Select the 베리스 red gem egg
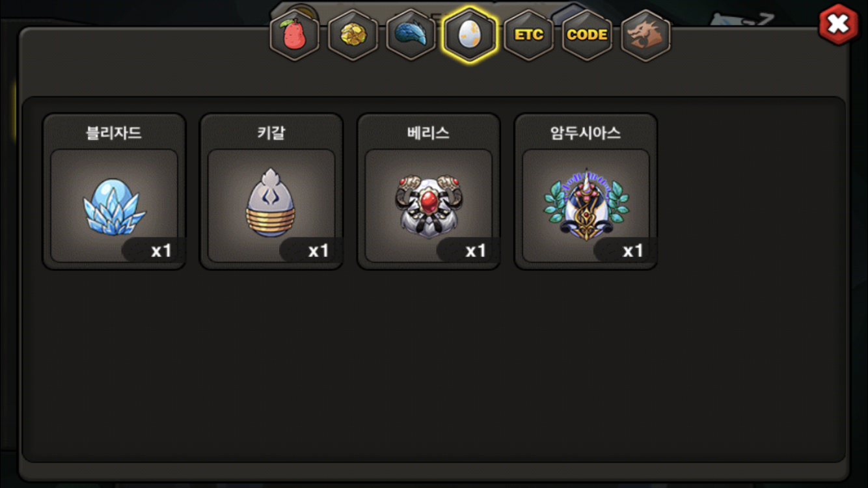 429,206
